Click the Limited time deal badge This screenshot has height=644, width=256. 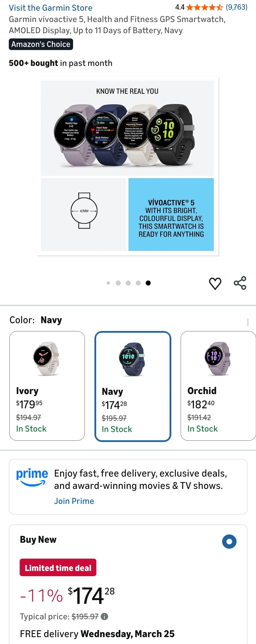58,567
